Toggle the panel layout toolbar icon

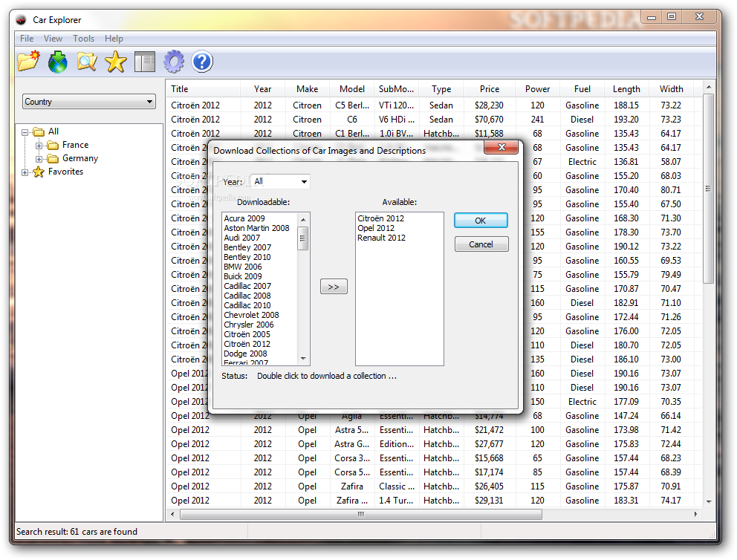[x=145, y=62]
